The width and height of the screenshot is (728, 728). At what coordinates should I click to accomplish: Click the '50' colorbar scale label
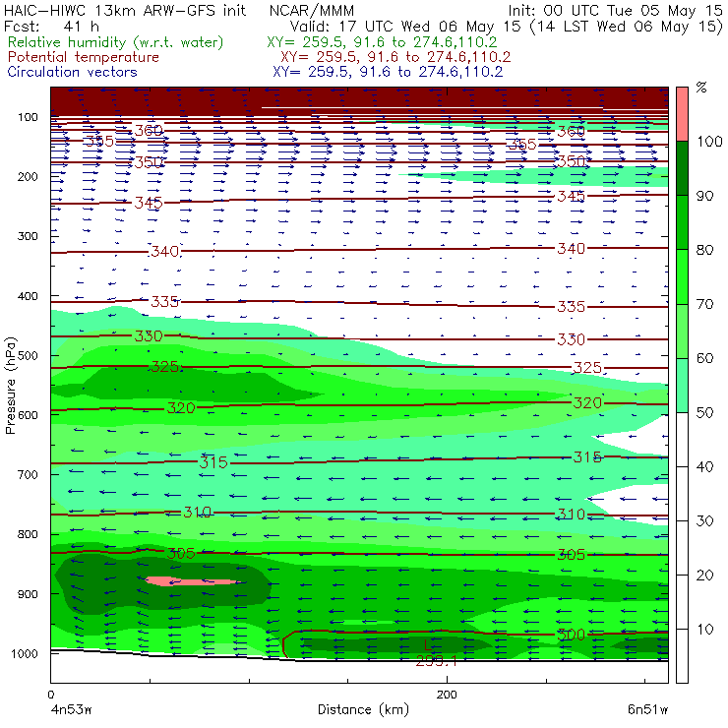[704, 413]
